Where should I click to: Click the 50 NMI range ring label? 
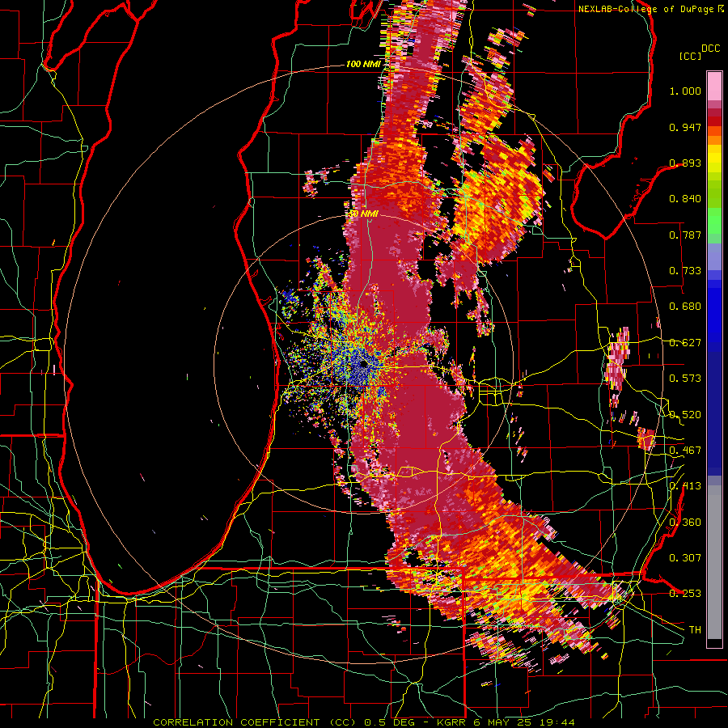(363, 214)
